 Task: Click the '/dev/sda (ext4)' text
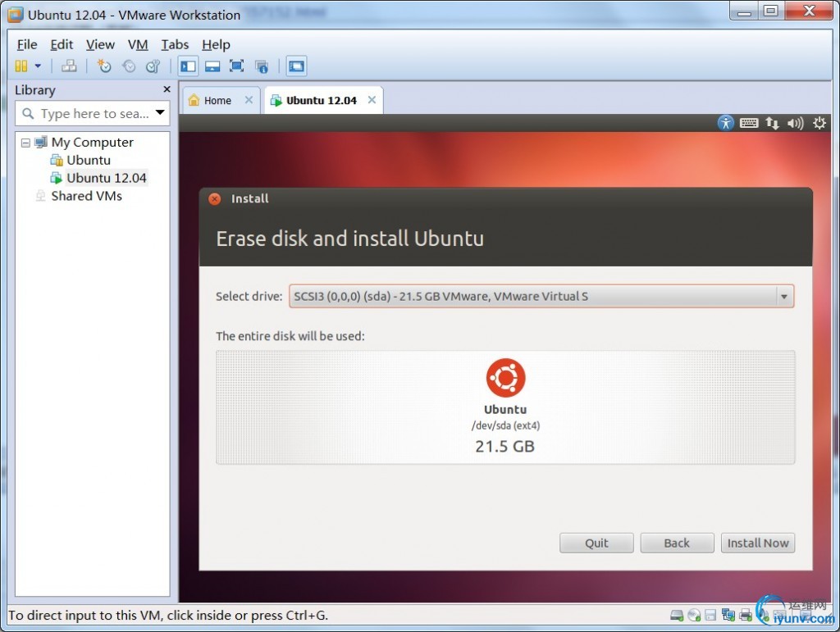pyautogui.click(x=505, y=425)
